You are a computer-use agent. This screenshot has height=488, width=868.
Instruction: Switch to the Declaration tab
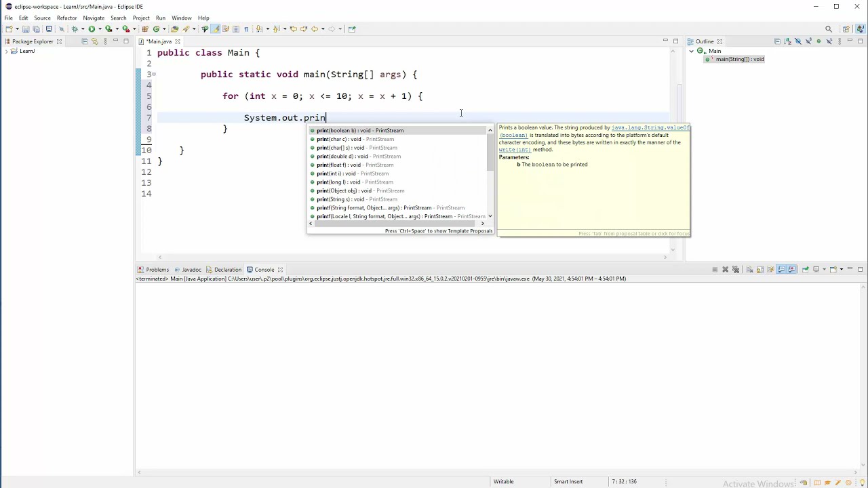[x=224, y=270]
